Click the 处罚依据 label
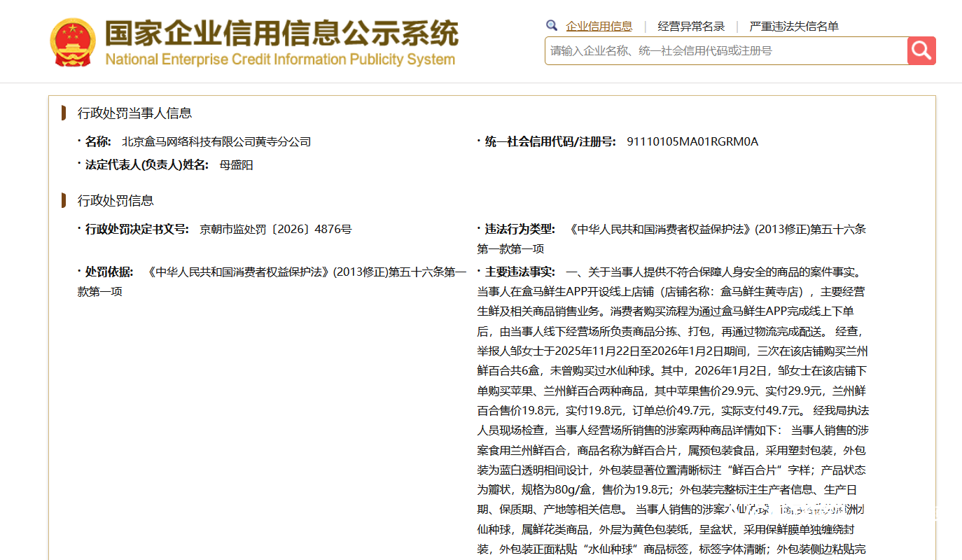Image resolution: width=962 pixels, height=560 pixels. click(109, 272)
